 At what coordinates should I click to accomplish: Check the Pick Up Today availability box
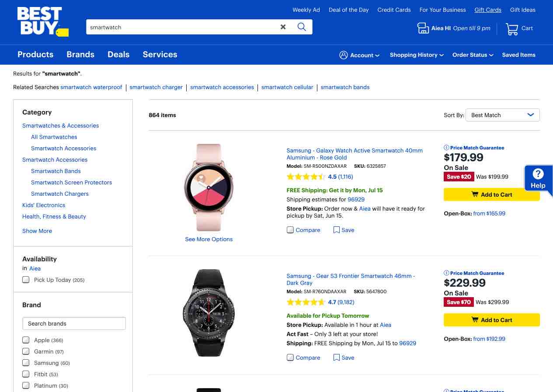[26, 280]
